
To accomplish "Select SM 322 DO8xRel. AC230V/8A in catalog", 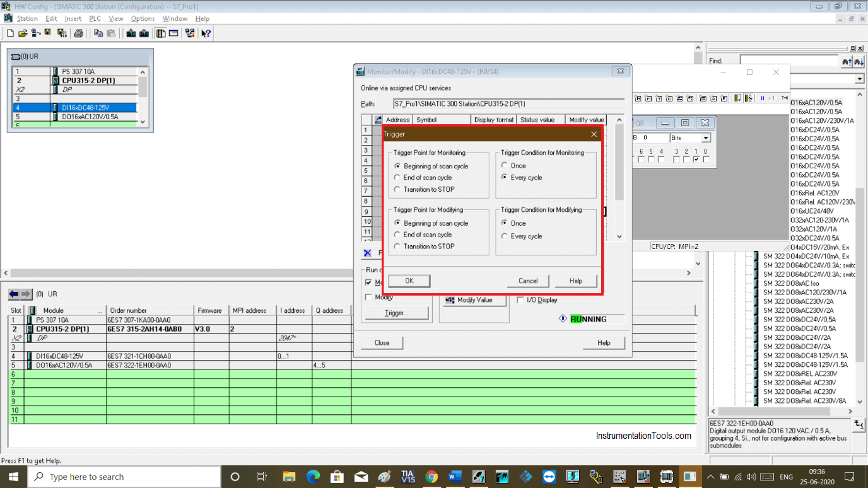I will pyautogui.click(x=805, y=401).
